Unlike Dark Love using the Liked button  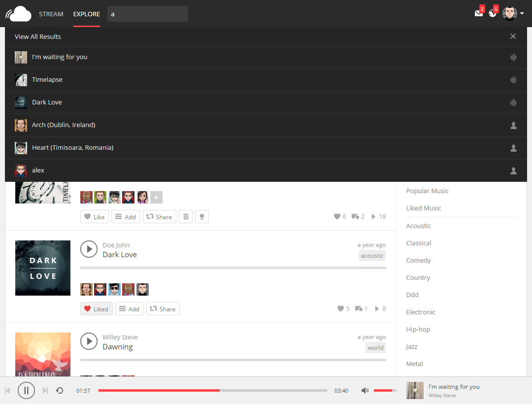[97, 309]
